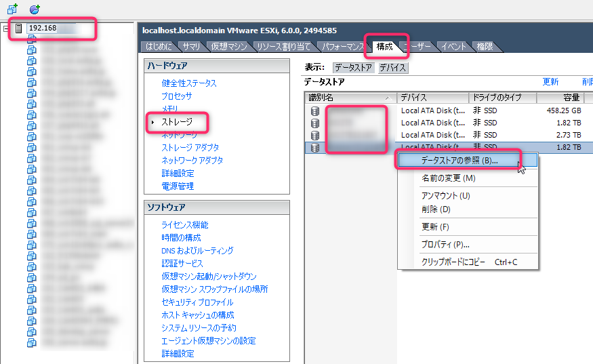This screenshot has height=364, width=593.
Task: Choose 名前の変更 (M) from context menu
Action: pyautogui.click(x=468, y=178)
